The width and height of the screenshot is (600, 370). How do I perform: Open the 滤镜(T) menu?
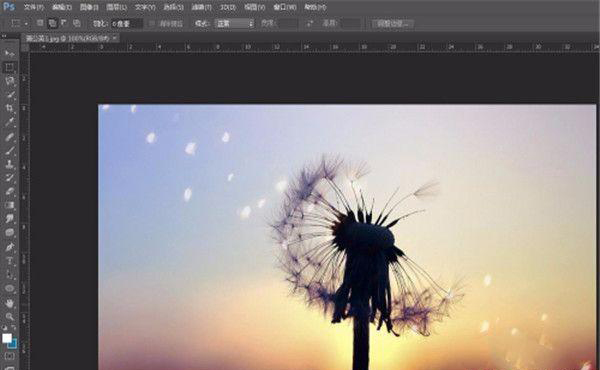[x=201, y=7]
